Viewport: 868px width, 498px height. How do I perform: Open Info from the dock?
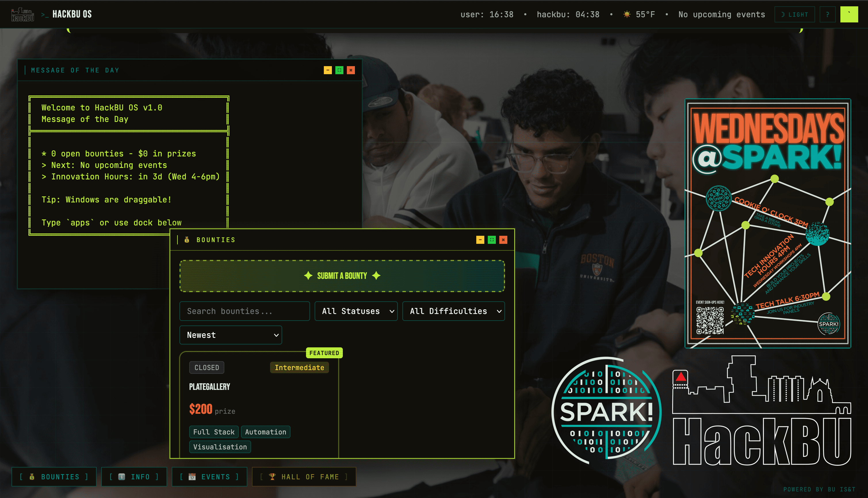134,477
